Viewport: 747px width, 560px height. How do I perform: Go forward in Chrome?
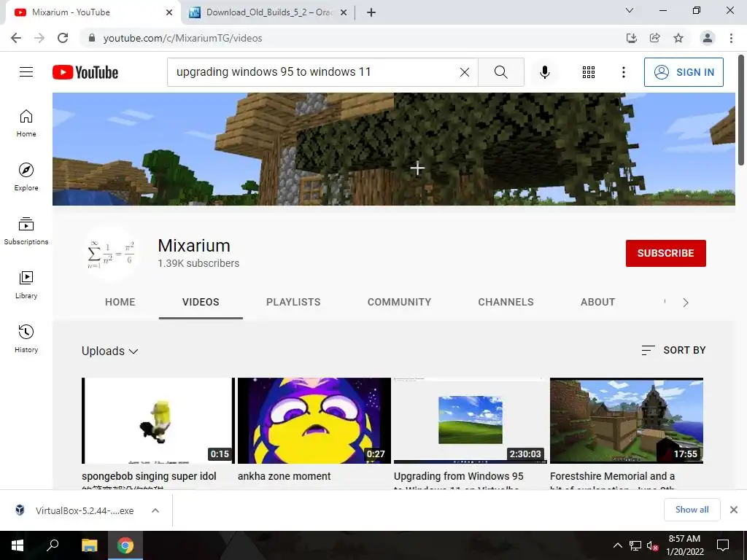coord(39,38)
